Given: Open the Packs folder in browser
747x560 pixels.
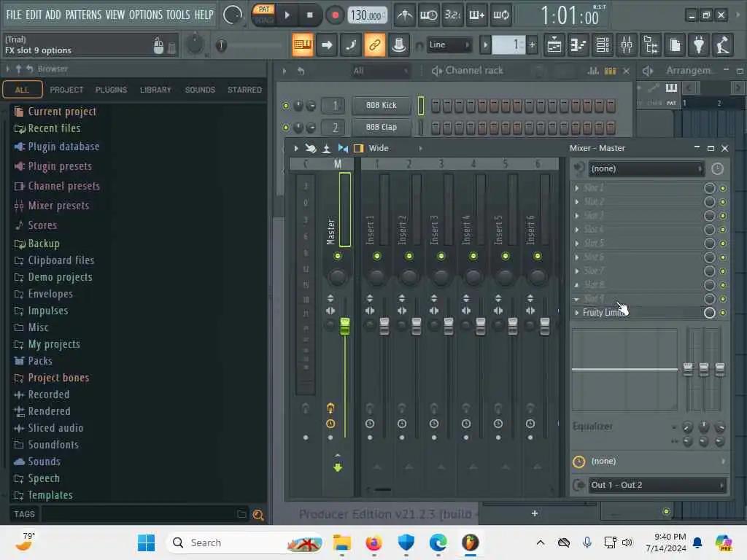Looking at the screenshot, I should tap(40, 361).
